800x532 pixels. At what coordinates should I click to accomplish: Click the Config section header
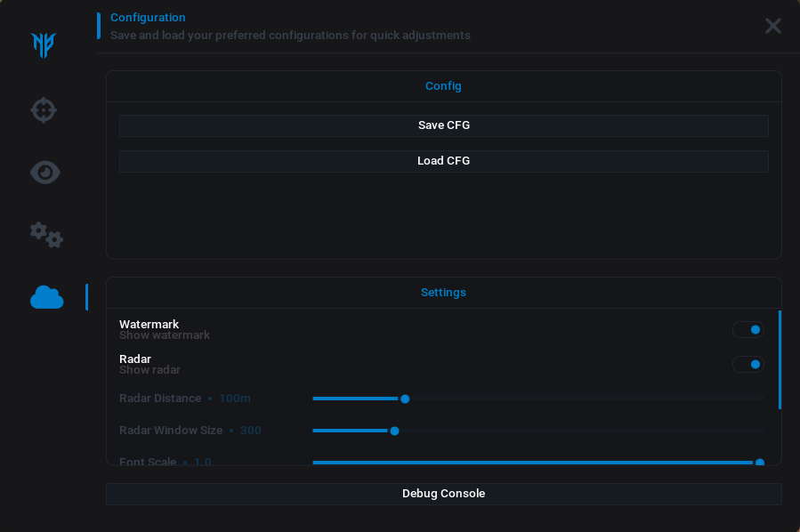pyautogui.click(x=443, y=86)
